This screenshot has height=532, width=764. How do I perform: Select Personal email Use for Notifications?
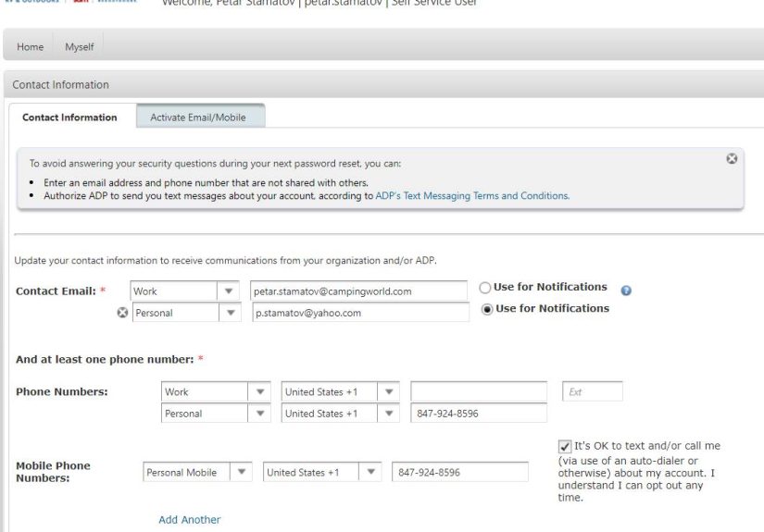(487, 309)
